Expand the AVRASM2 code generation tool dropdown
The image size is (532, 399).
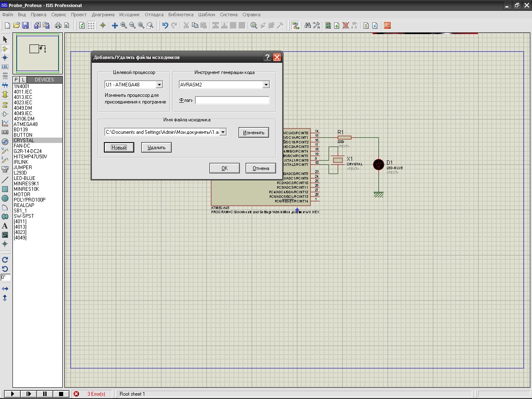pyautogui.click(x=266, y=85)
